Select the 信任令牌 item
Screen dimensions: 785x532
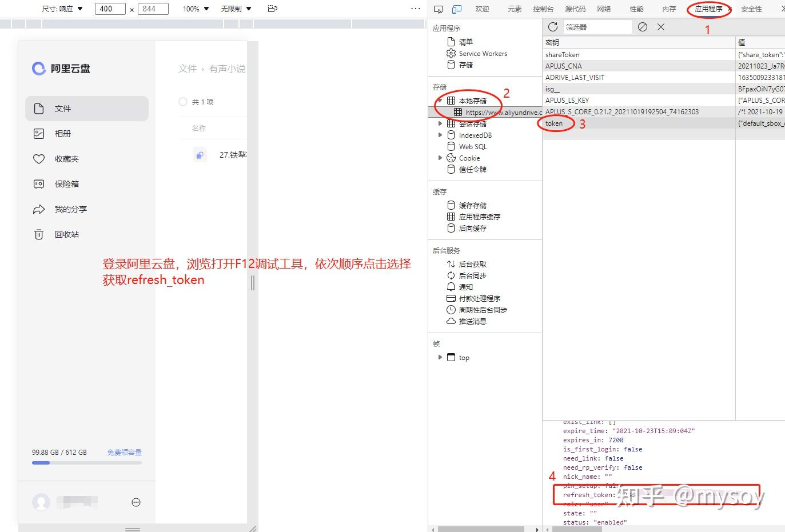click(472, 169)
